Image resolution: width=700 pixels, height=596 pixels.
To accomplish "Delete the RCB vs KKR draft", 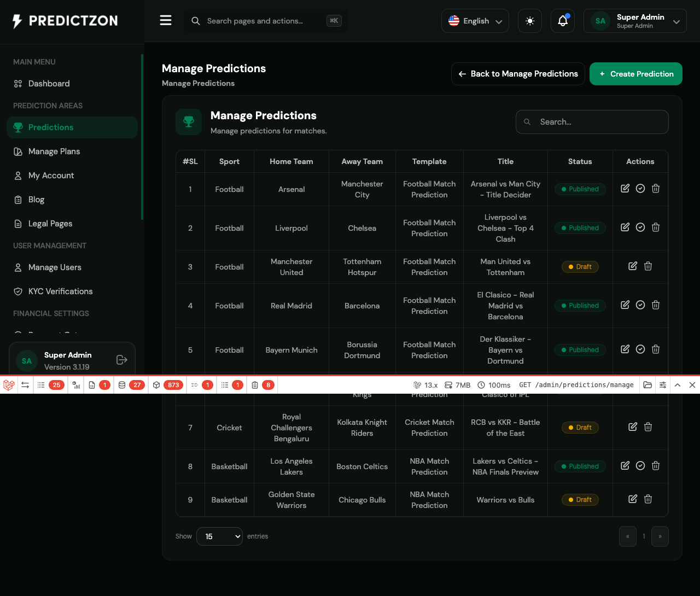I will click(x=648, y=427).
